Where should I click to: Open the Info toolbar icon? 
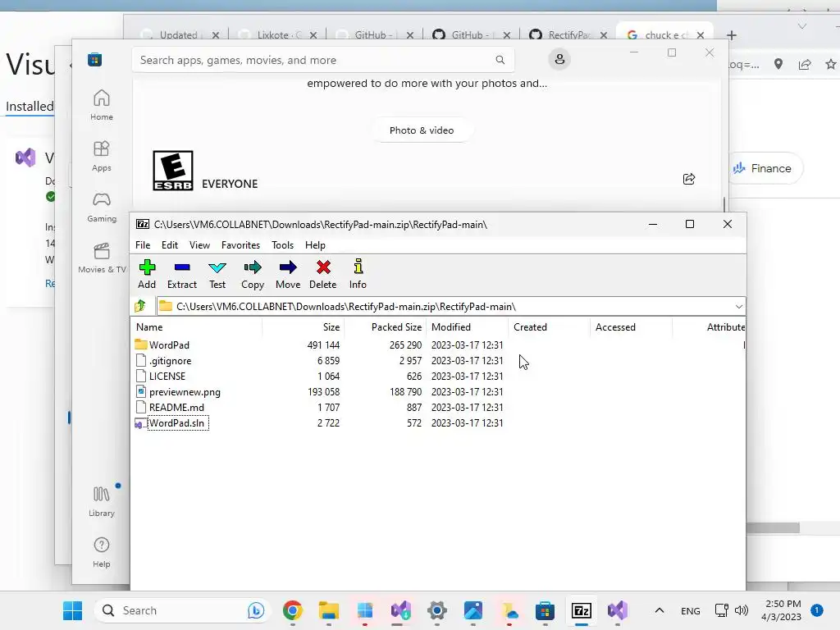point(358,274)
